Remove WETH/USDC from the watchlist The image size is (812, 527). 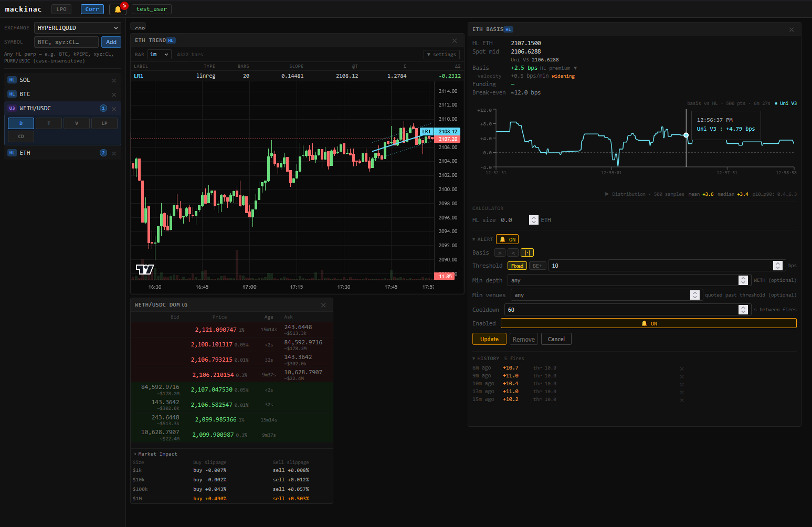pyautogui.click(x=114, y=109)
